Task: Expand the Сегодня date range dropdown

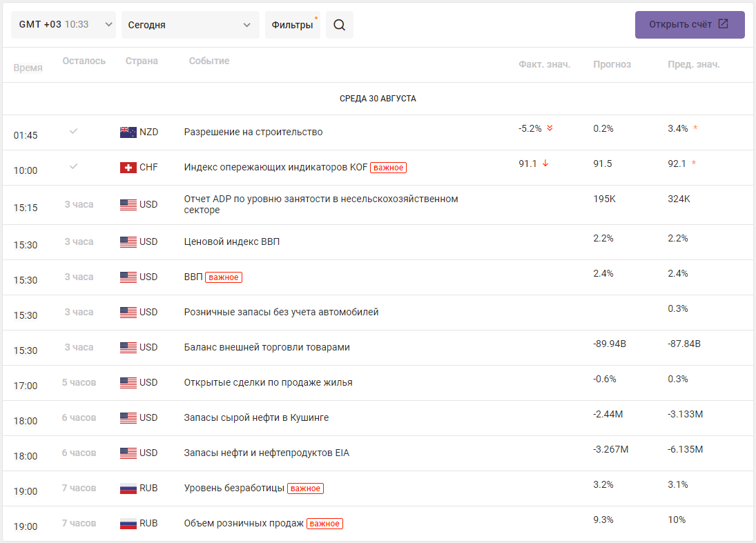Action: [x=190, y=25]
